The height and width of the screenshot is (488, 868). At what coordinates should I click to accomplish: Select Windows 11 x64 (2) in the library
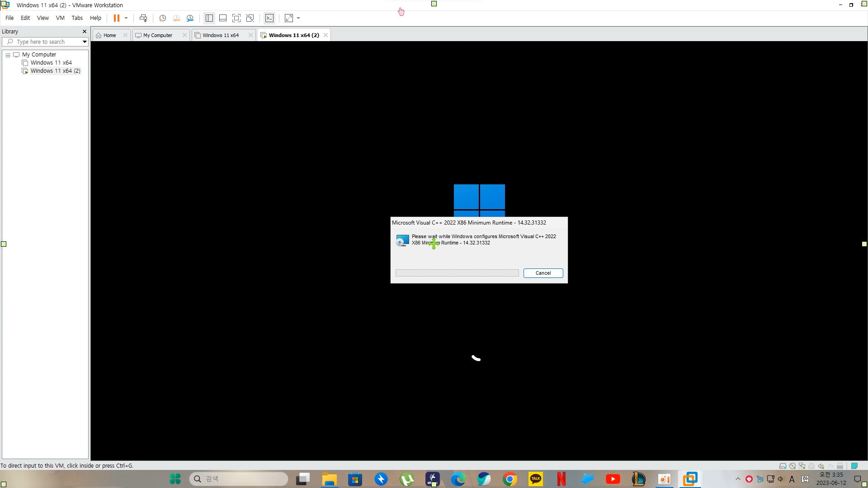coord(55,71)
